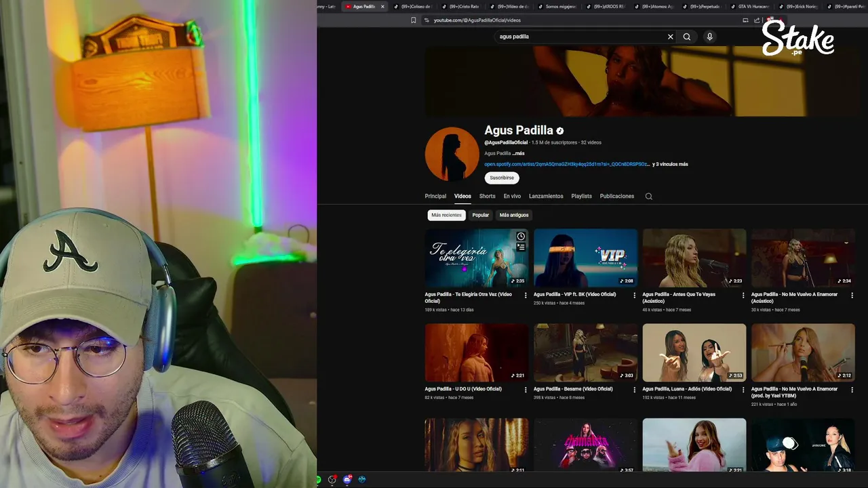The width and height of the screenshot is (868, 488).
Task: Open the Lanzamientos channel tab
Action: coord(546,197)
